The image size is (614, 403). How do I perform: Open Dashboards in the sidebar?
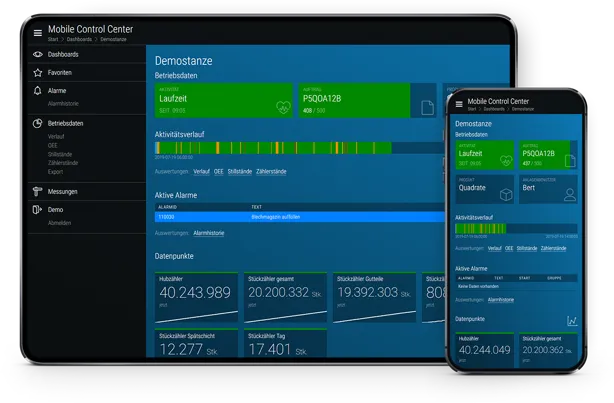click(63, 54)
